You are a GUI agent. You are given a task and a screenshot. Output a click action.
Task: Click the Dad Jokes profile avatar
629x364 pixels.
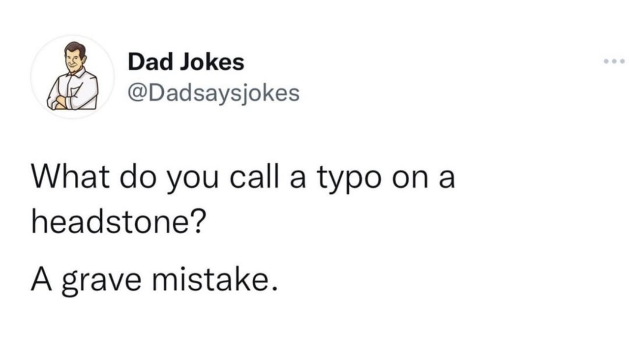[x=72, y=77]
